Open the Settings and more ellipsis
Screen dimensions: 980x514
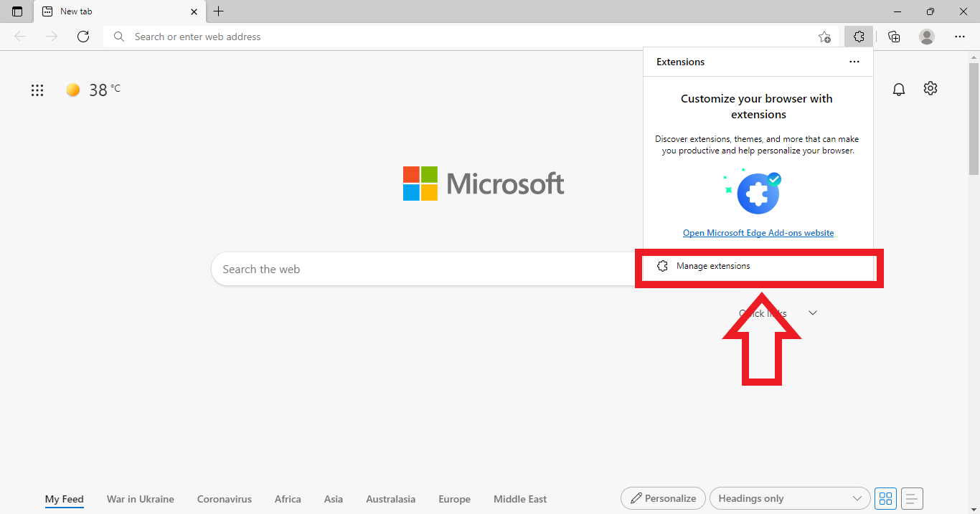pyautogui.click(x=960, y=36)
